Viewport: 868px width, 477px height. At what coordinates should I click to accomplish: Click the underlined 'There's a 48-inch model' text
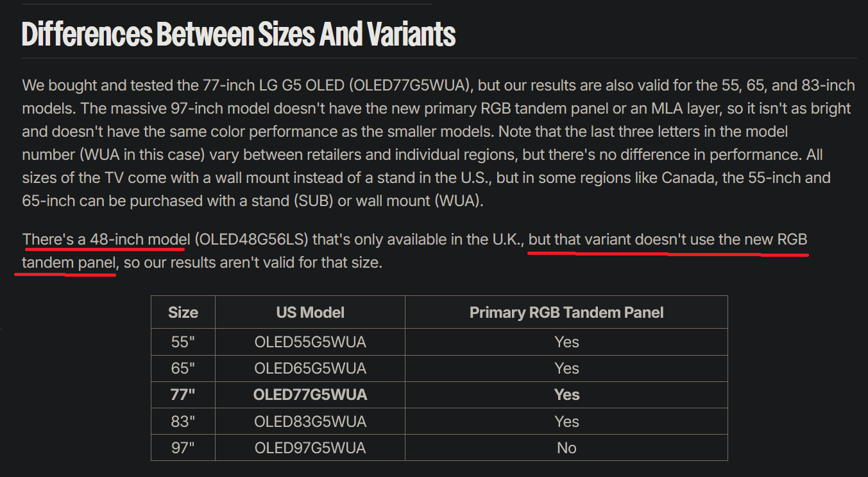pyautogui.click(x=106, y=240)
